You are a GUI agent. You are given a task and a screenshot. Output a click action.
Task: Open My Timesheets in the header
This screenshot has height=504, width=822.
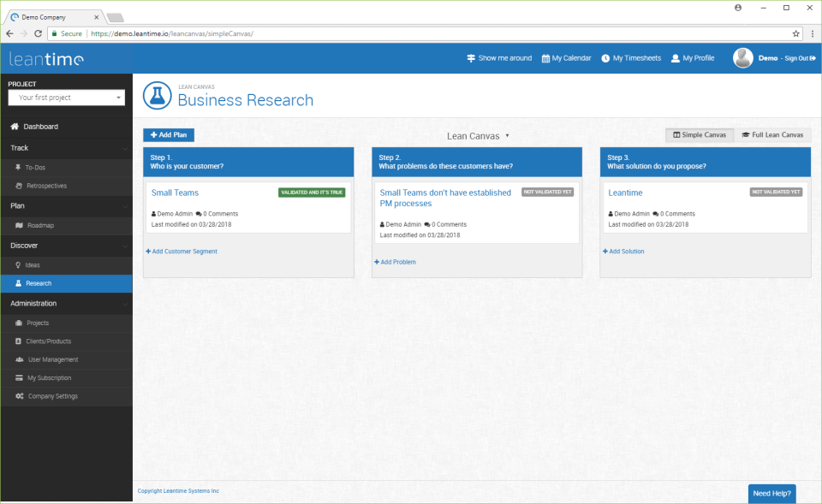635,57
